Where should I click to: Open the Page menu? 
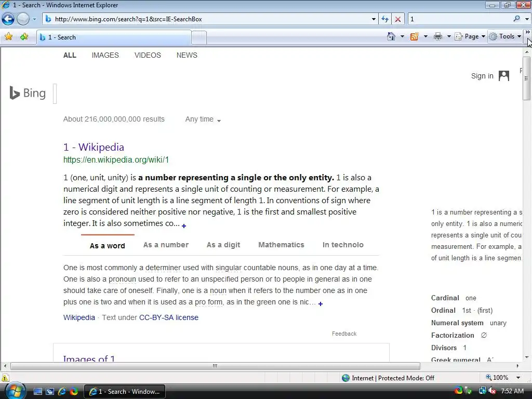pos(470,36)
